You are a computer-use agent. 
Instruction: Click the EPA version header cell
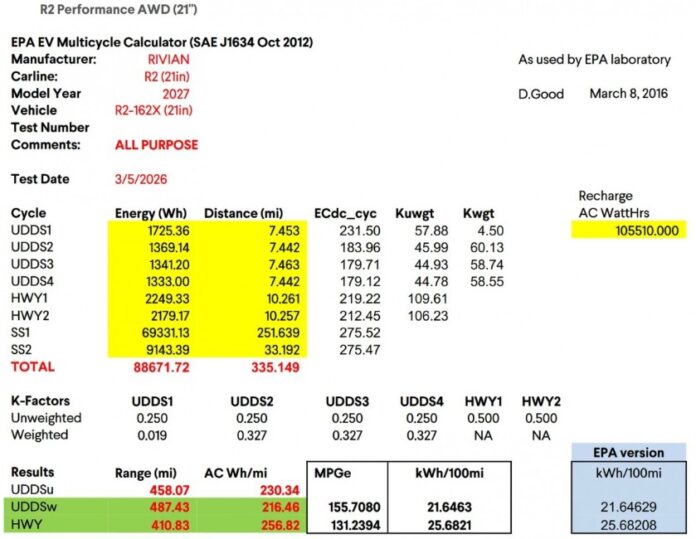click(629, 453)
